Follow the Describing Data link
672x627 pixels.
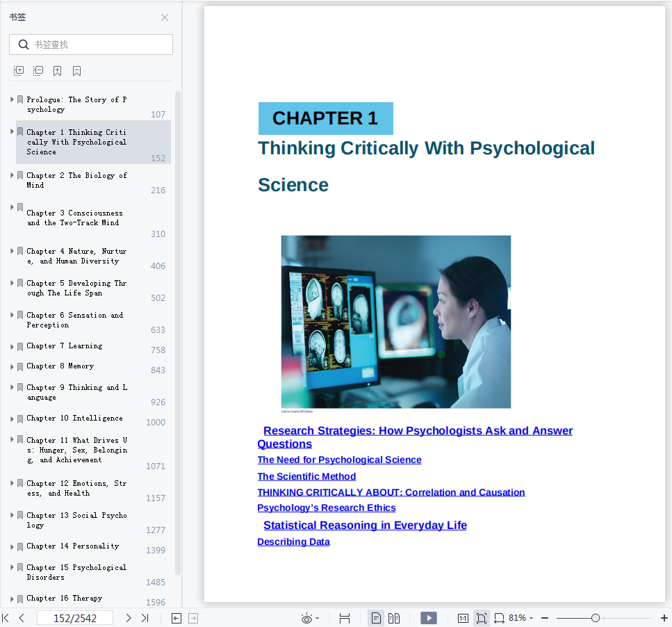293,542
